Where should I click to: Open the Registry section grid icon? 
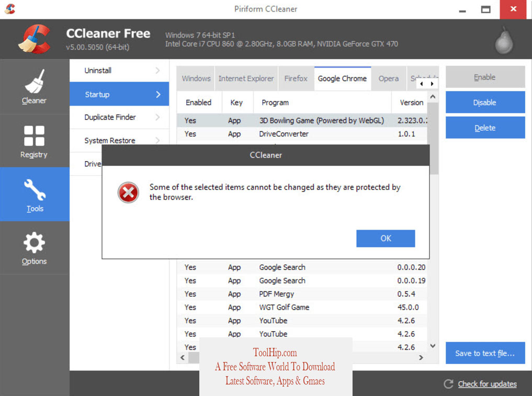35,135
